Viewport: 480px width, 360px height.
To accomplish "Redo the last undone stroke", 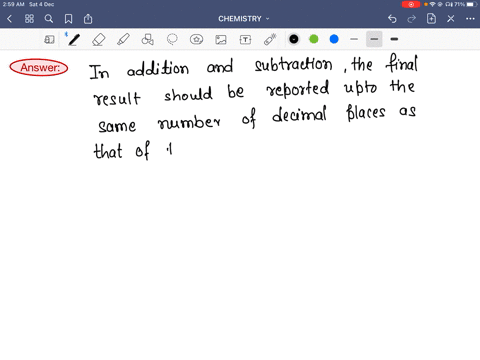I will point(412,19).
